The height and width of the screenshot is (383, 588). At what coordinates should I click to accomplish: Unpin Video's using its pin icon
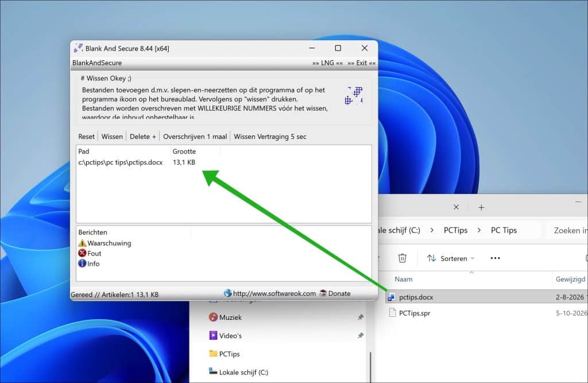361,335
